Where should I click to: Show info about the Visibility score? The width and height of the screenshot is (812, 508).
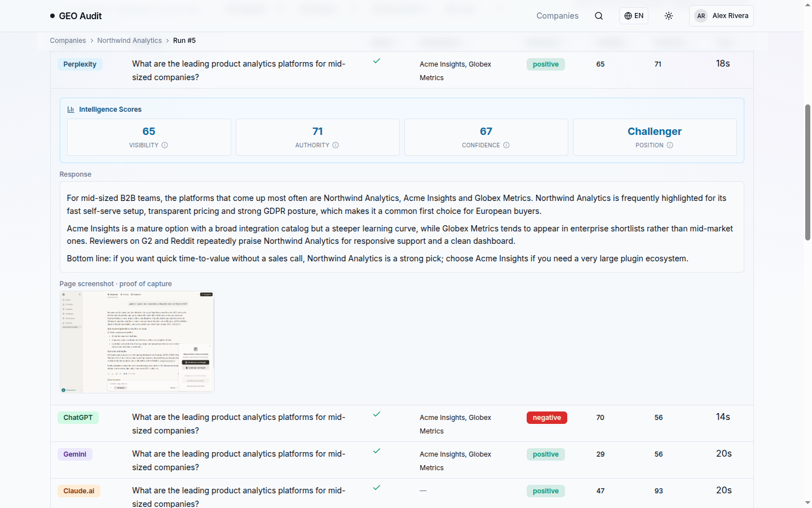tap(165, 145)
